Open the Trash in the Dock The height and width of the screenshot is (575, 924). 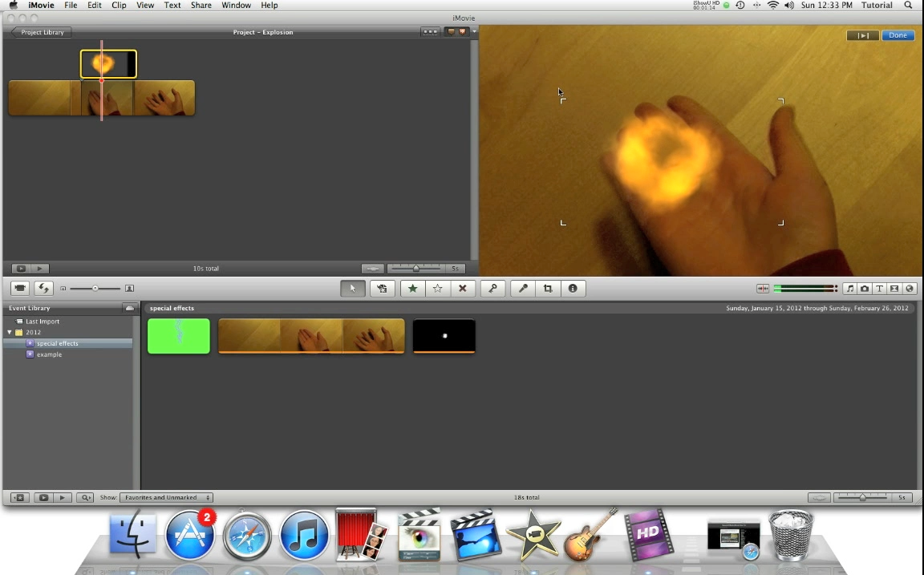pyautogui.click(x=792, y=535)
